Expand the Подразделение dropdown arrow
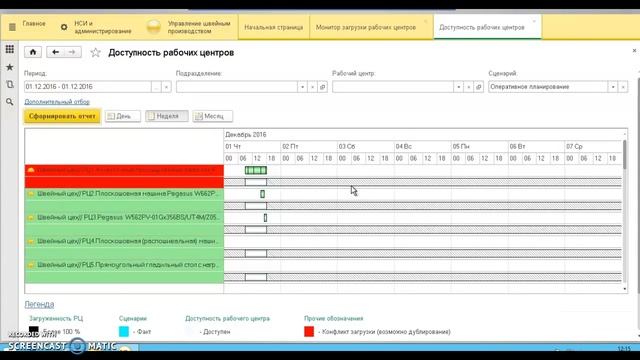The height and width of the screenshot is (360, 640). 302,87
